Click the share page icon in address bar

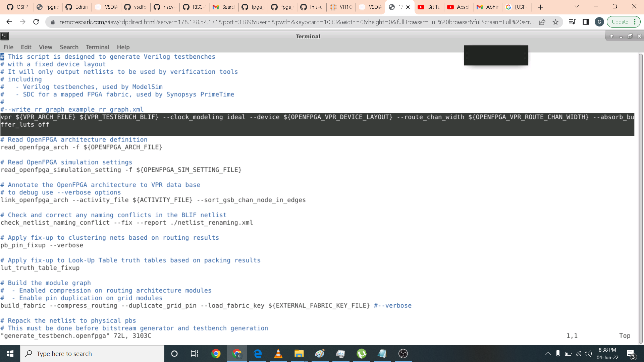(x=542, y=22)
